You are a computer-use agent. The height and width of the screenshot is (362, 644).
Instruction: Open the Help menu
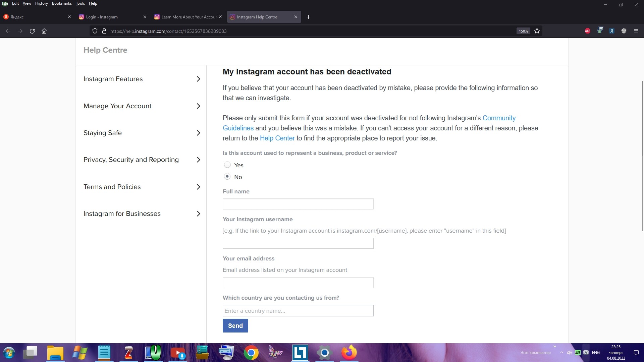coord(93,3)
